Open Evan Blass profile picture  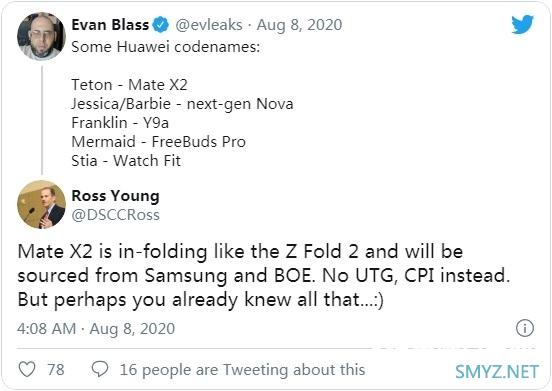[x=41, y=36]
